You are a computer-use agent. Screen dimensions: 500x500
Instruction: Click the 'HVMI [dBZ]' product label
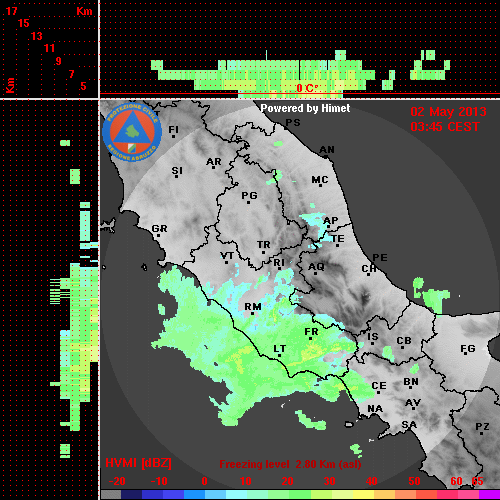pos(138,463)
